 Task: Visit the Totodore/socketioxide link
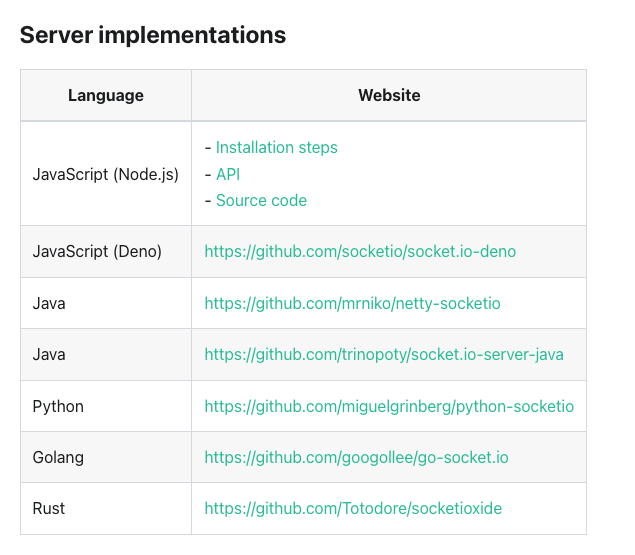pos(353,508)
